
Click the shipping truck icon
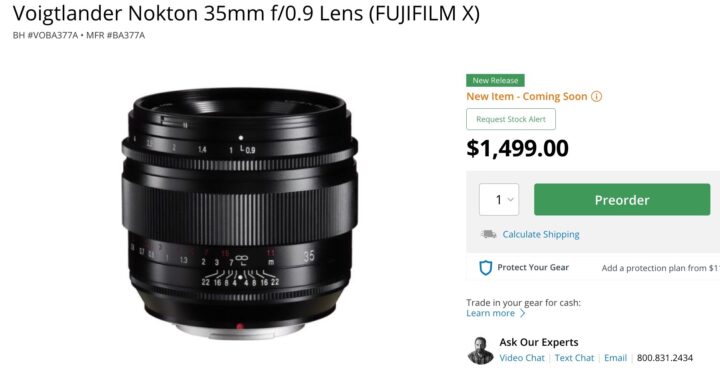pos(489,234)
